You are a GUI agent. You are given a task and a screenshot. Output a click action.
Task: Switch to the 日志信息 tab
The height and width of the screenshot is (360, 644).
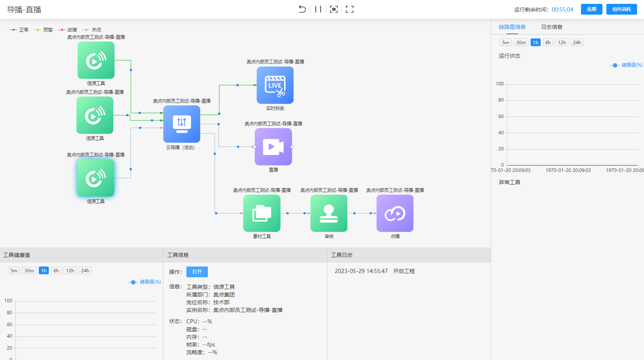(x=552, y=27)
